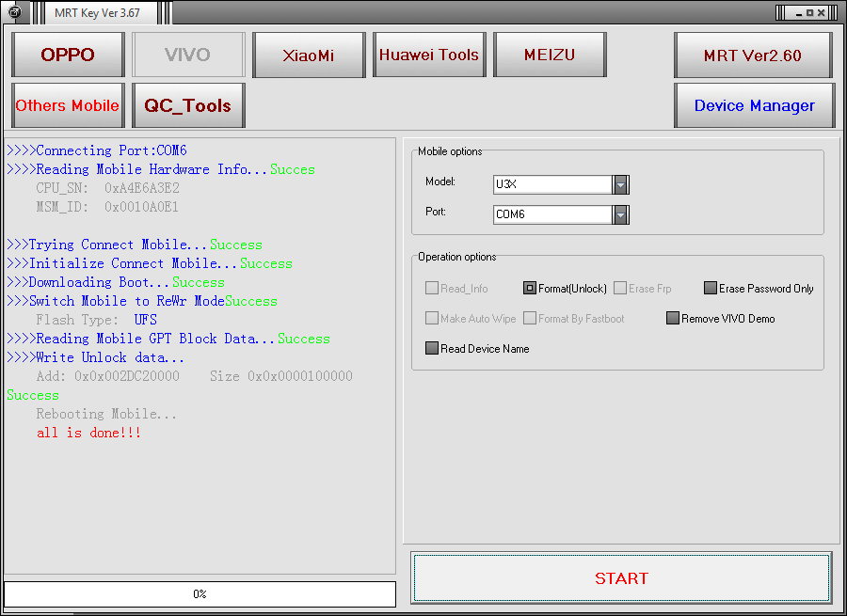847x616 pixels.
Task: Check the Remove VIVO Demo box
Action: tap(673, 319)
